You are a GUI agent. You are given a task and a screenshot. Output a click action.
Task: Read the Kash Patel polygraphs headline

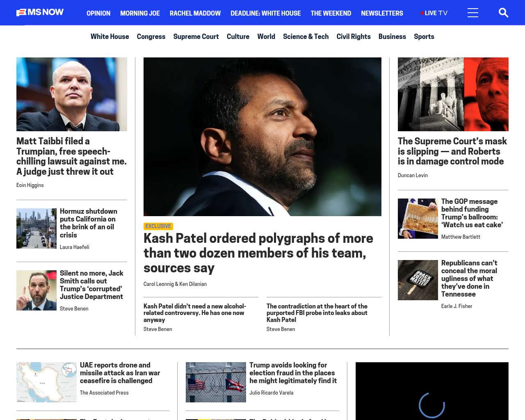click(x=258, y=253)
